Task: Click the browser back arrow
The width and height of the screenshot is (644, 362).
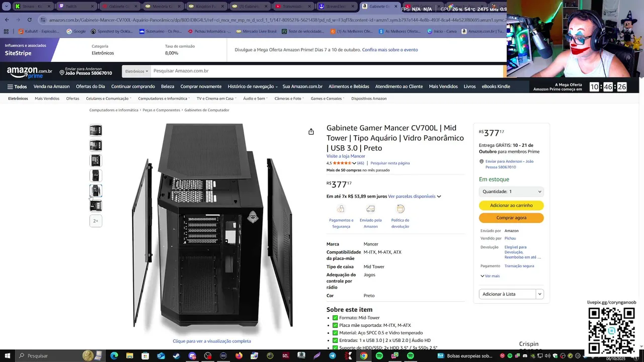Action: point(7,20)
